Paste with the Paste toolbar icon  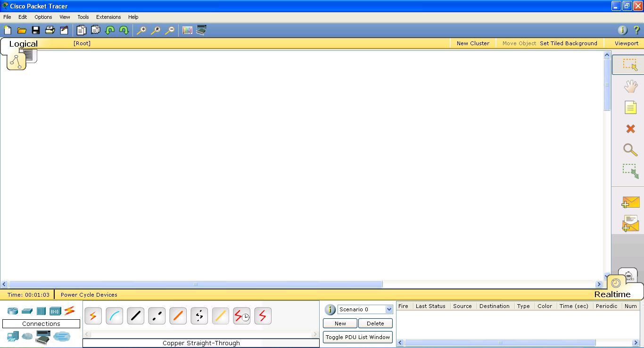[x=95, y=30]
